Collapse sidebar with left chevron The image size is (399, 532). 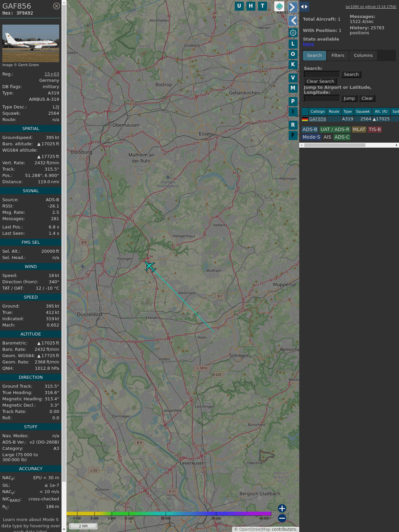pyautogui.click(x=293, y=21)
